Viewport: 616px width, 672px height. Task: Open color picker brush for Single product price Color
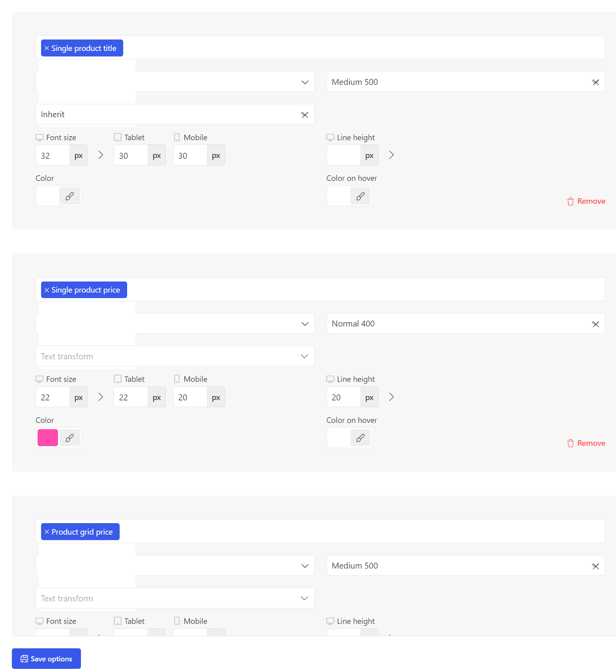(69, 438)
